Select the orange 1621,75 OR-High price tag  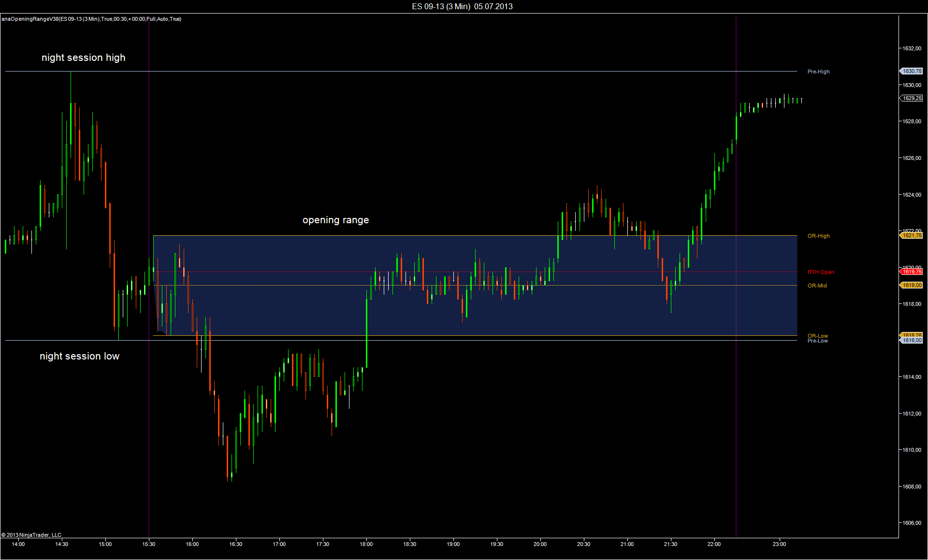[x=912, y=235]
